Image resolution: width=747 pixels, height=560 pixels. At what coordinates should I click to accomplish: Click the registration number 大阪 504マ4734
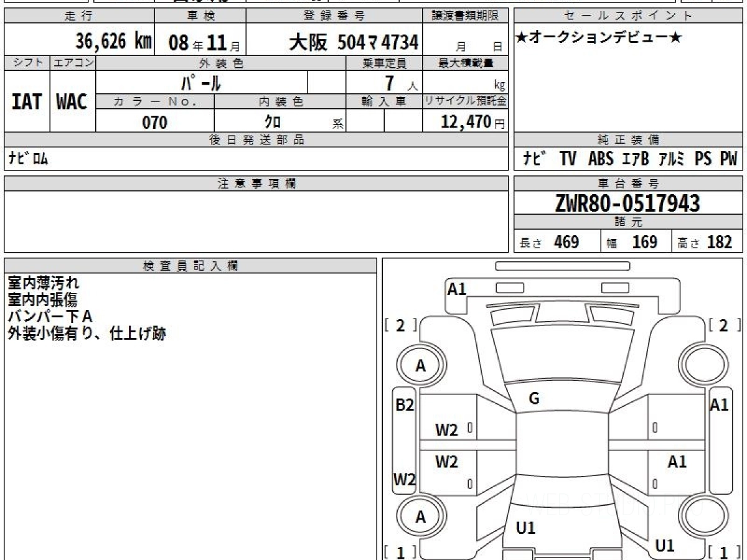click(x=354, y=42)
